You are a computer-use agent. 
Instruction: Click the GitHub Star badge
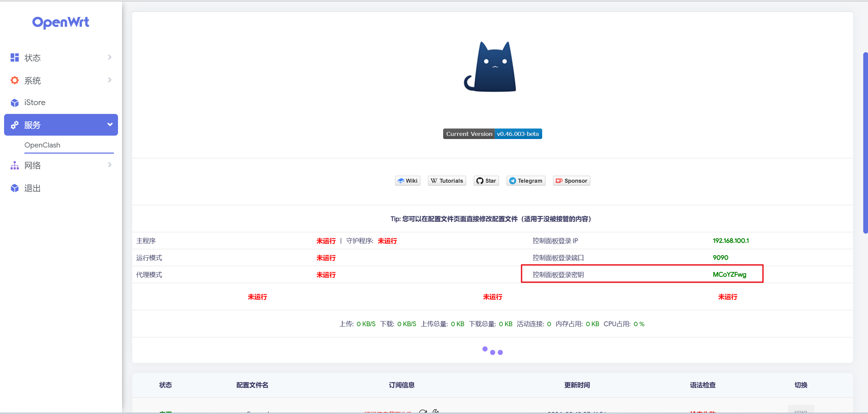tap(486, 181)
